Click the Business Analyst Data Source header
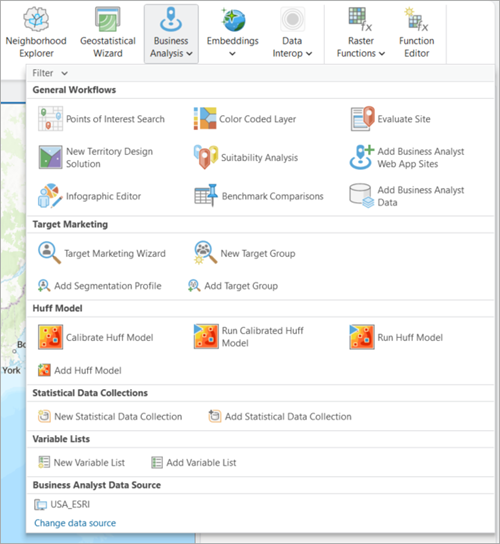This screenshot has height=544, width=500. coord(96,485)
